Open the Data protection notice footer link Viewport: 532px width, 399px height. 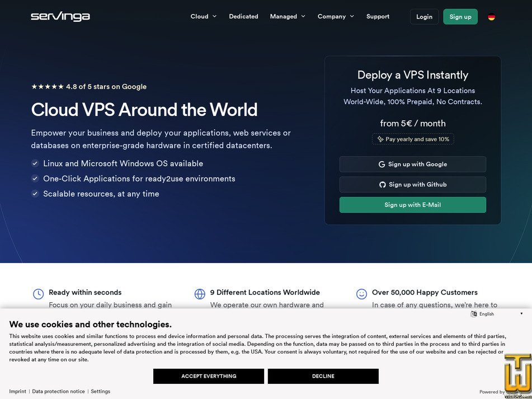58,391
